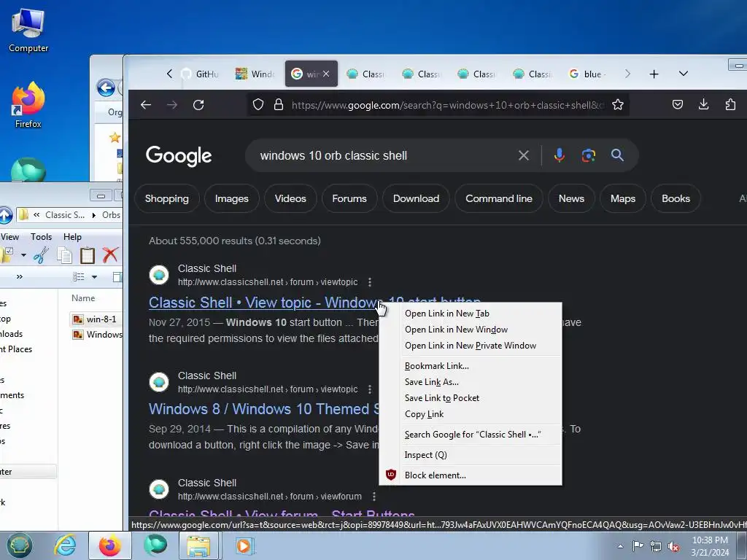
Task: Go up one folder in Explorer window
Action: coord(5,215)
